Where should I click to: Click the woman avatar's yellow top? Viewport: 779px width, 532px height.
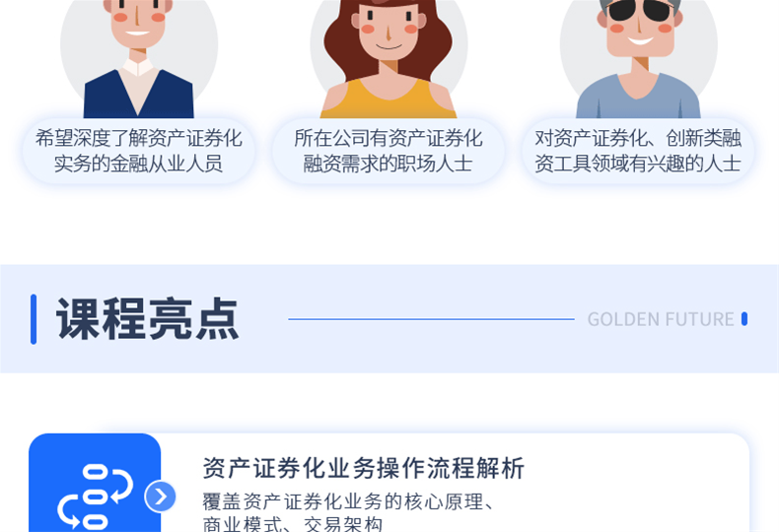(389, 102)
